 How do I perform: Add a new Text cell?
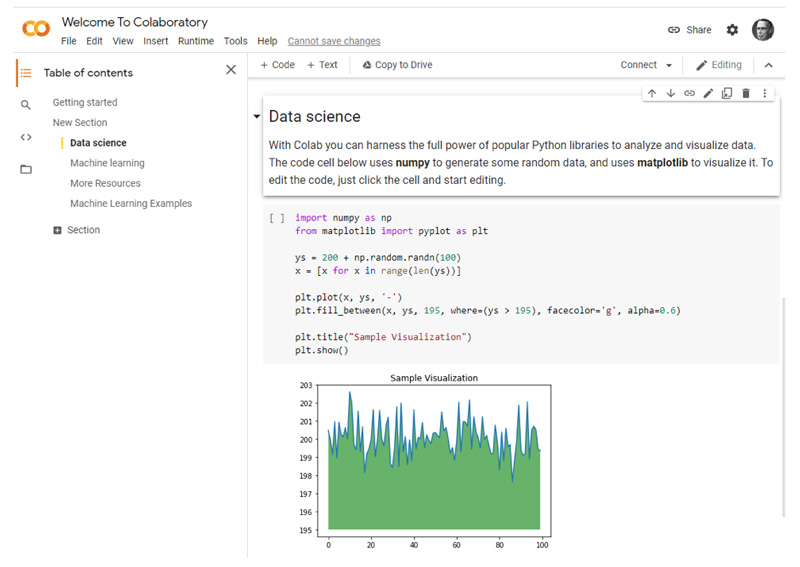[x=322, y=65]
